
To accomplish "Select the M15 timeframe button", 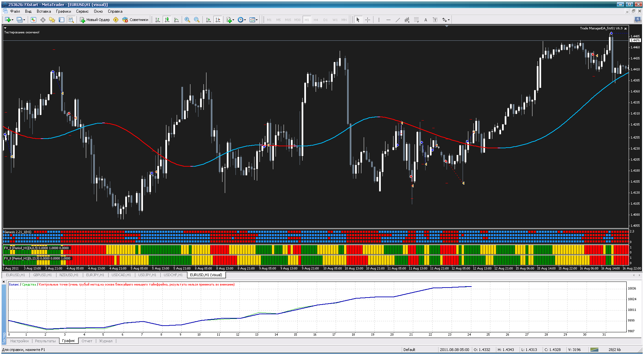I will [x=288, y=20].
